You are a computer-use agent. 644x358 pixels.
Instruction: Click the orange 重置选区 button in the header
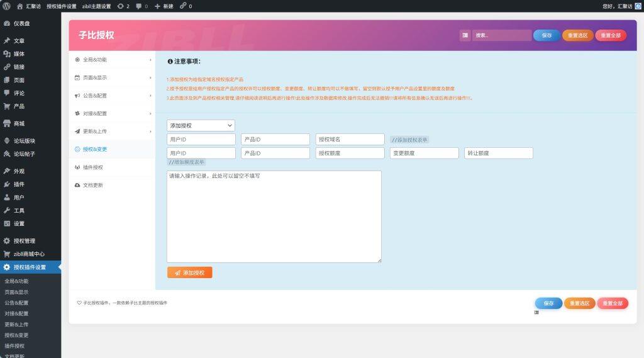577,35
